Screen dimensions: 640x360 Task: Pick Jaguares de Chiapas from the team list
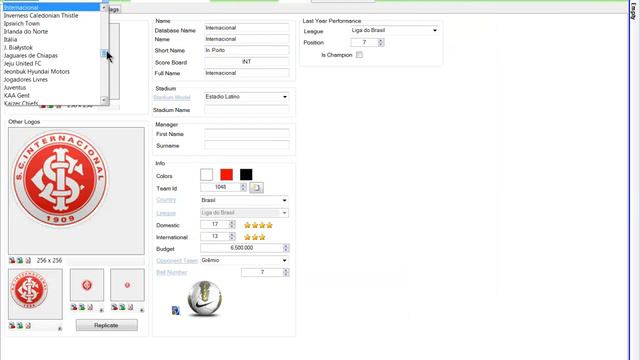31,56
